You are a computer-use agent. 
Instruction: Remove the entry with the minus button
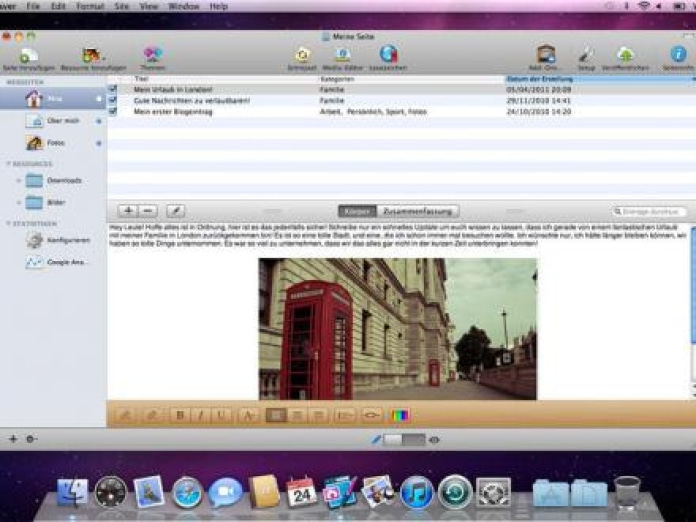click(x=148, y=211)
